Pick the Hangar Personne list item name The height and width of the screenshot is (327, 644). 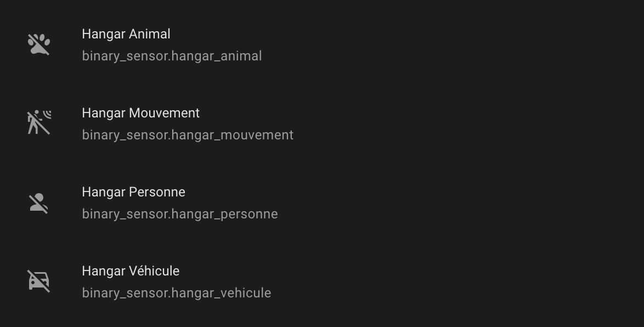134,192
